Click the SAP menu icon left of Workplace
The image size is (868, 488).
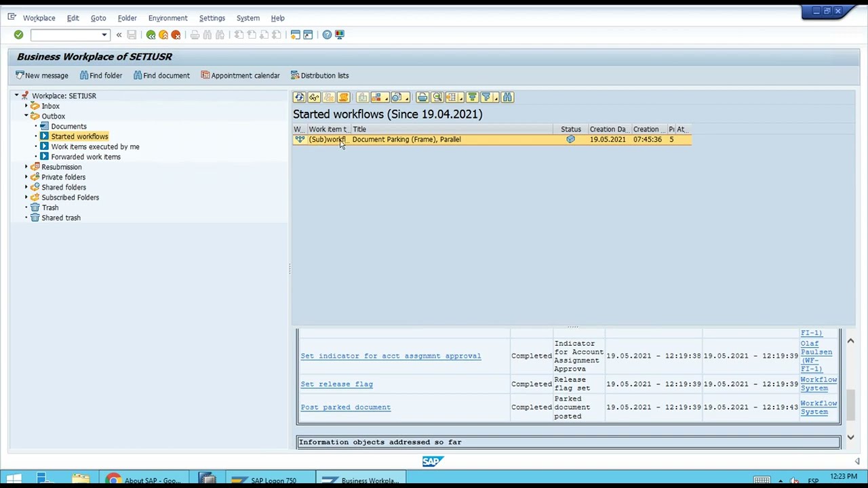pyautogui.click(x=12, y=18)
